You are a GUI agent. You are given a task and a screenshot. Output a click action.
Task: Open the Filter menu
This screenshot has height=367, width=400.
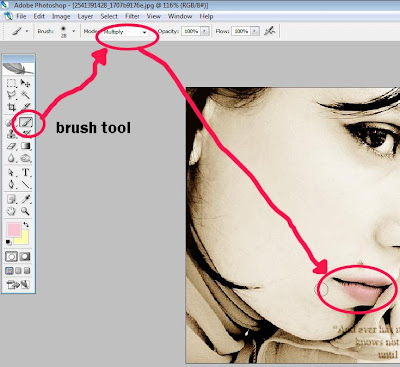tap(132, 16)
